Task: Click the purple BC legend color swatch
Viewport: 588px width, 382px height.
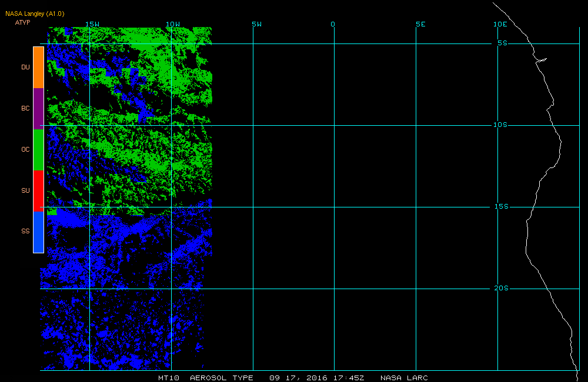Action: (x=39, y=109)
